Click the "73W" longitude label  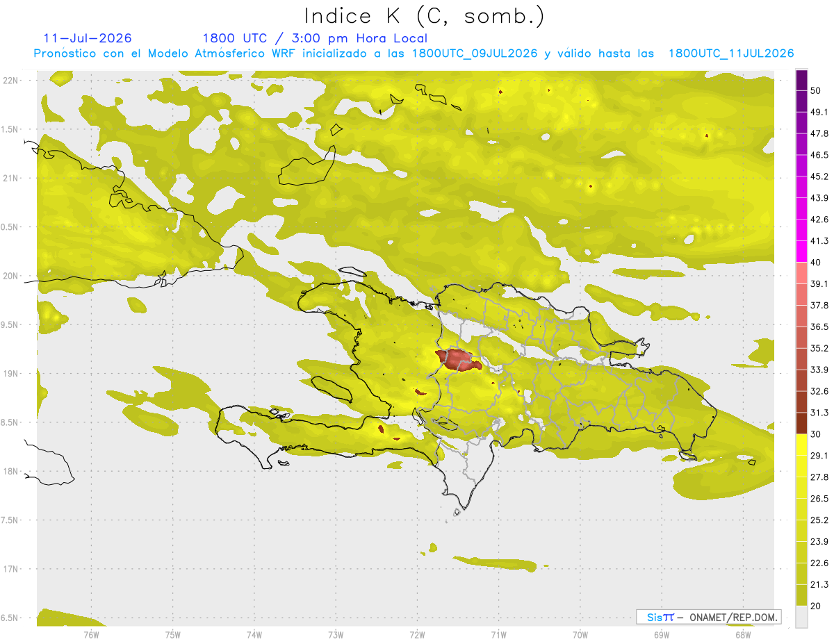(336, 634)
